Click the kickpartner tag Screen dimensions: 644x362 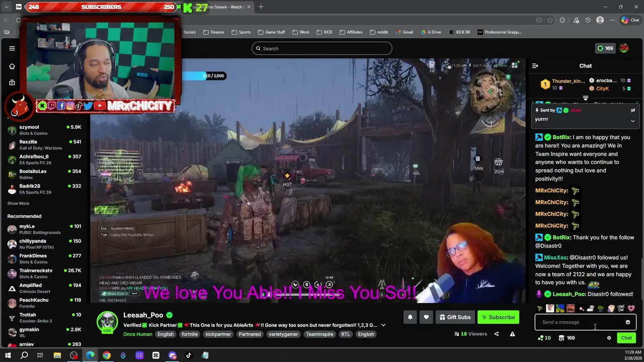(x=218, y=334)
